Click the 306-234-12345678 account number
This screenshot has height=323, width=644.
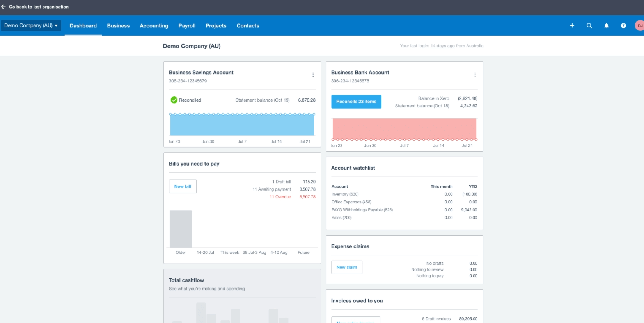(350, 81)
